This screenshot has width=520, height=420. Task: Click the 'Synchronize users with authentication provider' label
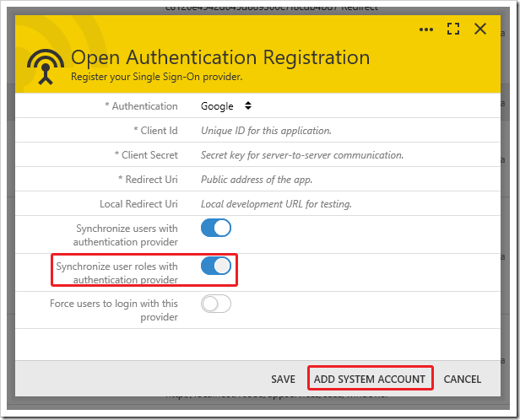126,235
